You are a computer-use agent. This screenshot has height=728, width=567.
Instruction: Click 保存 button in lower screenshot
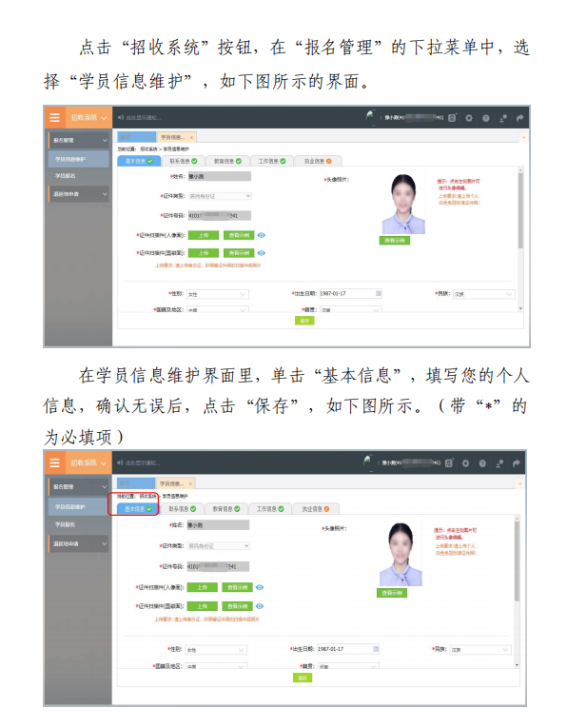[x=303, y=679]
